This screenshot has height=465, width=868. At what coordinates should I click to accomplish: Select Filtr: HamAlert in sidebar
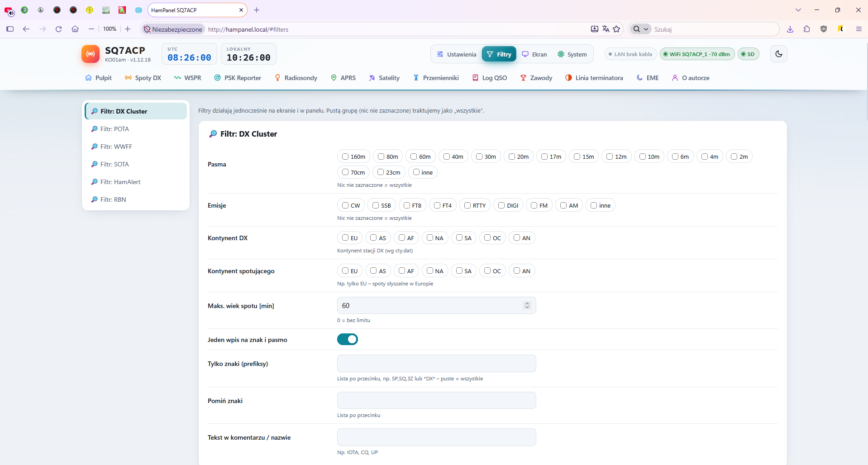(x=136, y=182)
